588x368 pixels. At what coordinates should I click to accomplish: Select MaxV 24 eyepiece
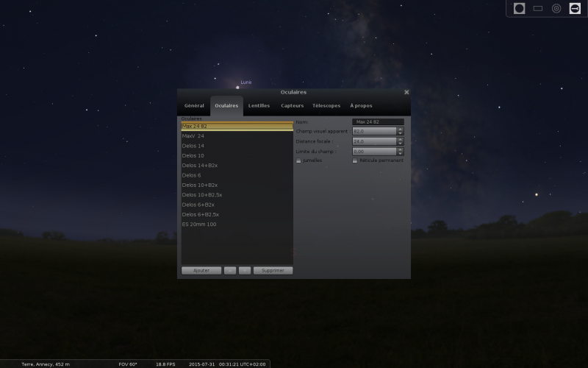pos(237,136)
